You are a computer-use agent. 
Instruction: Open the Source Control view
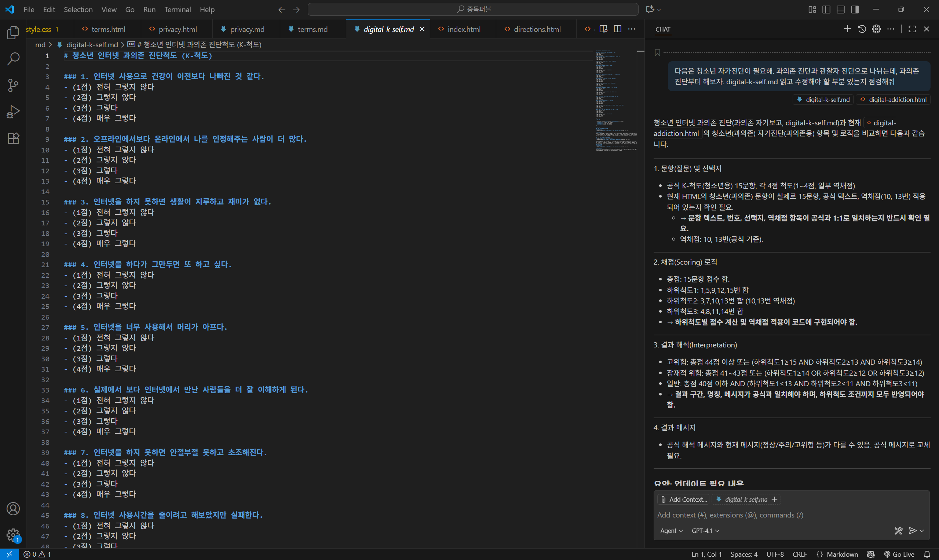coord(13,85)
